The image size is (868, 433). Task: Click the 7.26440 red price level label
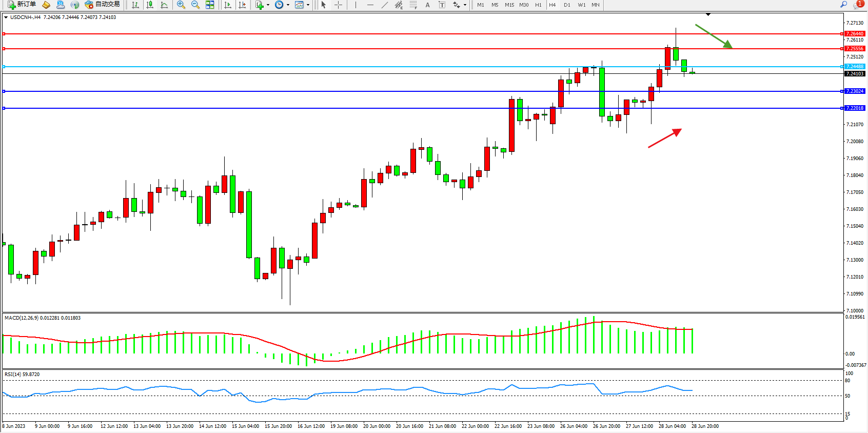854,34
